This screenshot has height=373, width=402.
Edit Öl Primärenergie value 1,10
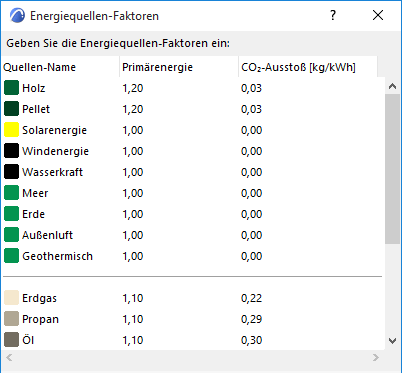tap(133, 340)
